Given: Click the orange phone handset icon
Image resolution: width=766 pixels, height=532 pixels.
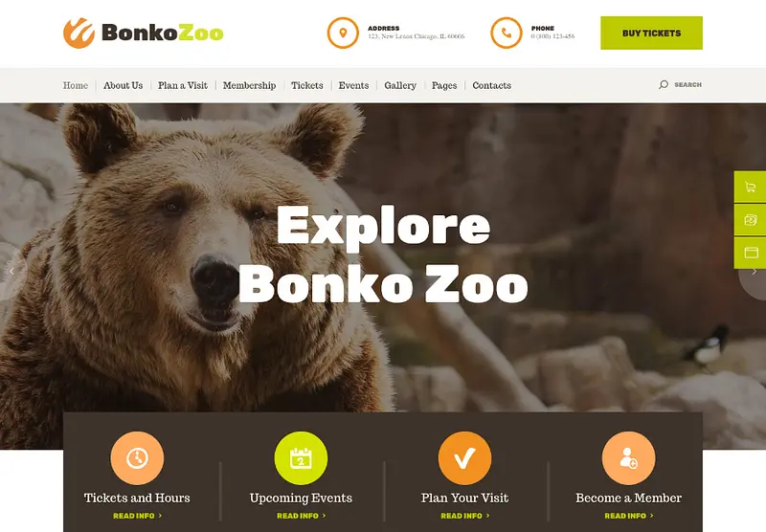Looking at the screenshot, I should point(507,33).
